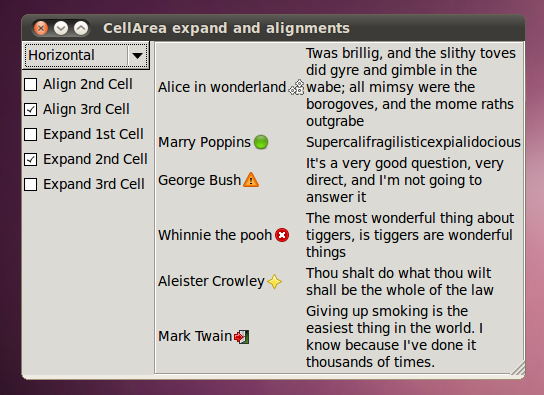Open the Horizontal orientation combo box
This screenshot has height=395, width=544.
point(86,55)
